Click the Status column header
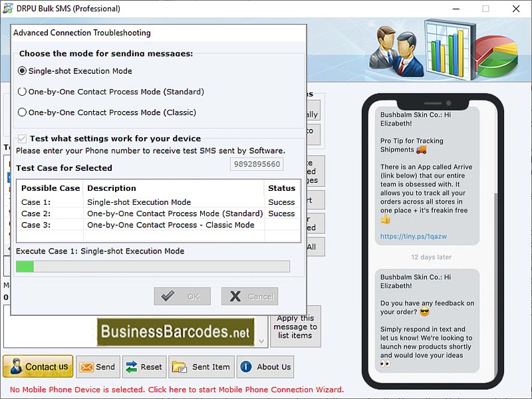The height and width of the screenshot is (399, 532). tap(281, 188)
